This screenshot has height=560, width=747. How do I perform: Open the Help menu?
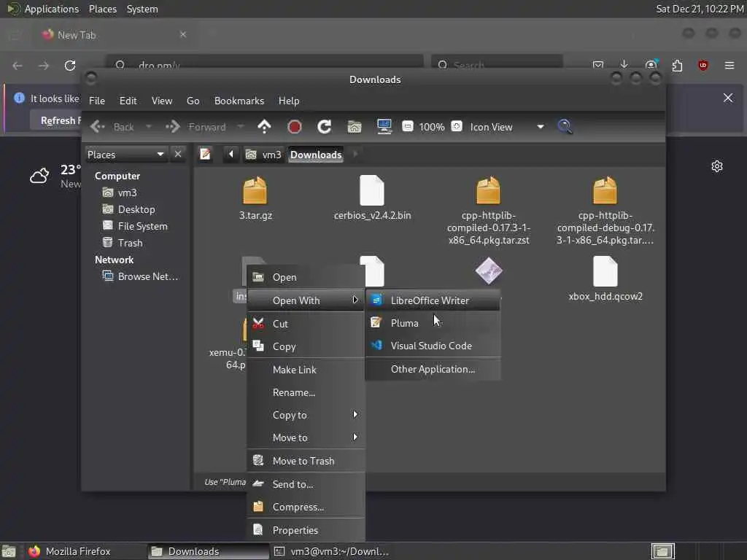tap(289, 101)
